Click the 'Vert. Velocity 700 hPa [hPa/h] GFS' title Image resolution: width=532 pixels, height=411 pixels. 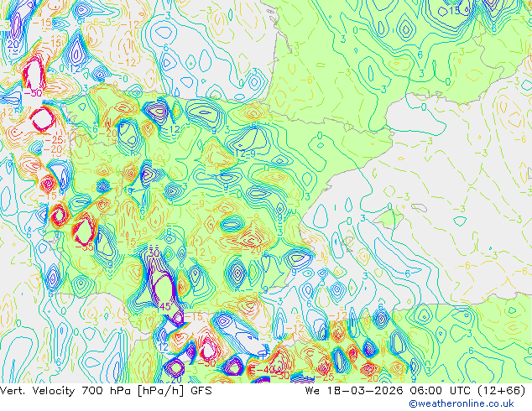click(x=106, y=391)
